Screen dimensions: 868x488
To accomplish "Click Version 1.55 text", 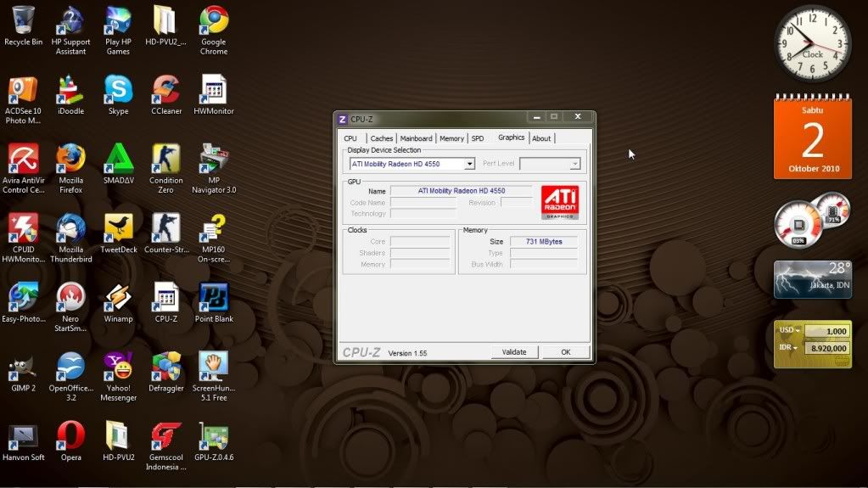I will click(x=407, y=353).
